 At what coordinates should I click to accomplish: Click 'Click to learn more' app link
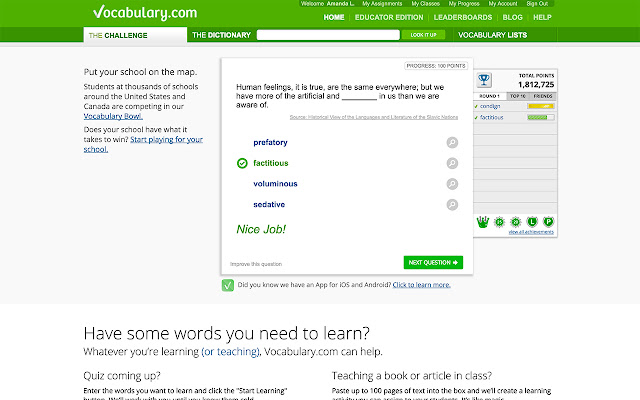[422, 285]
